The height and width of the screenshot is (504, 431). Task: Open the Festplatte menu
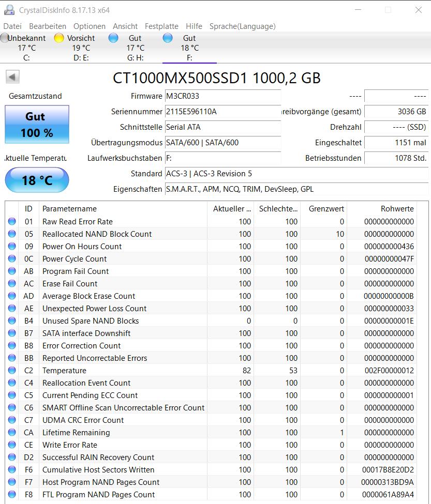point(161,26)
